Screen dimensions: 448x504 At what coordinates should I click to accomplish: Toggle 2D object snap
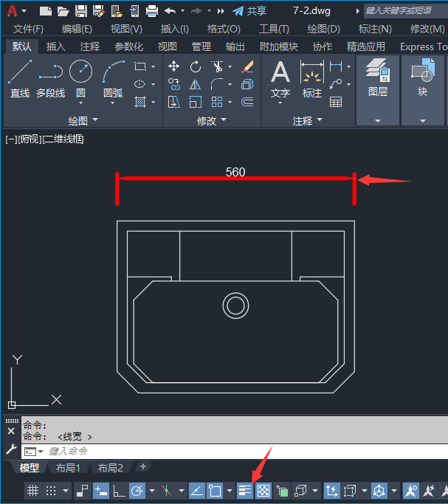pos(215,491)
